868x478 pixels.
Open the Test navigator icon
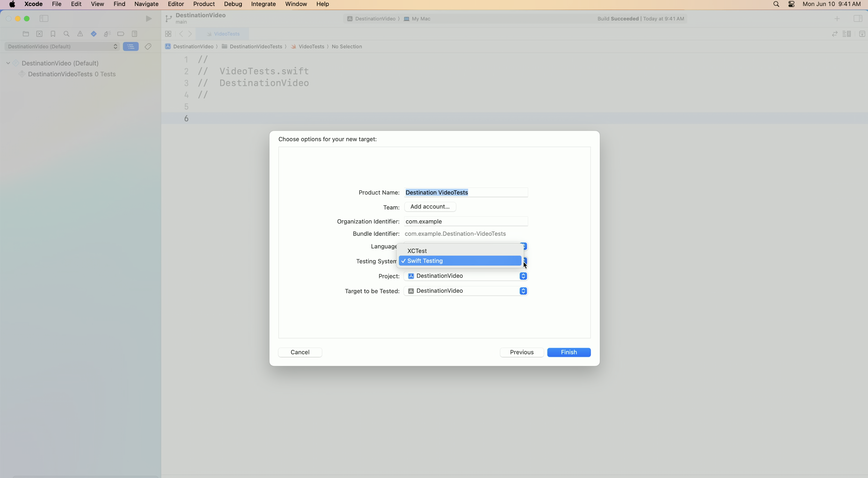coord(94,34)
